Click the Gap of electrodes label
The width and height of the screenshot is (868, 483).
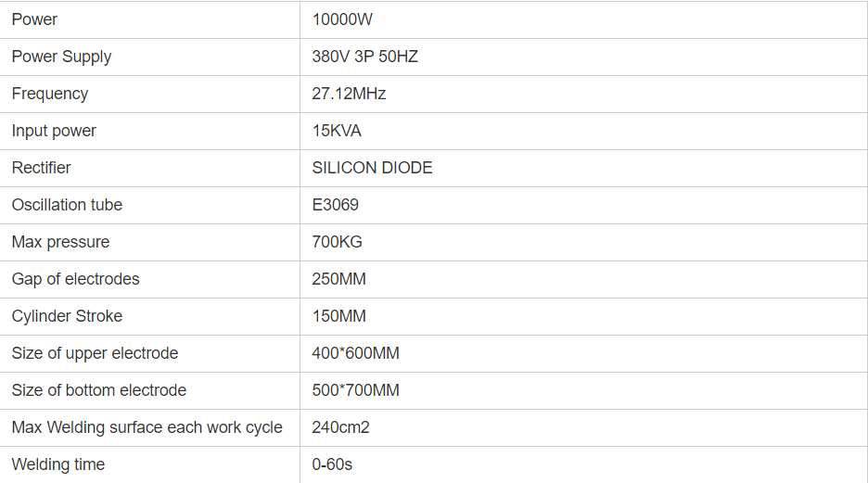(x=75, y=279)
